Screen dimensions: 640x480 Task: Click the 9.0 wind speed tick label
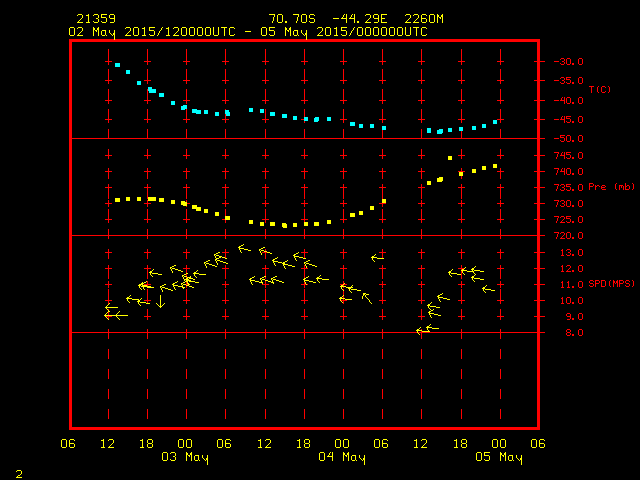pos(575,317)
